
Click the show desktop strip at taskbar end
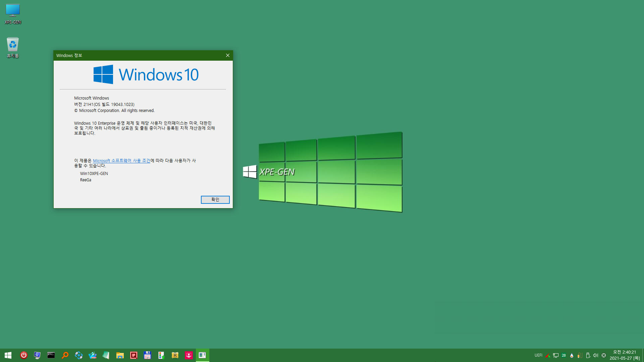coord(643,355)
